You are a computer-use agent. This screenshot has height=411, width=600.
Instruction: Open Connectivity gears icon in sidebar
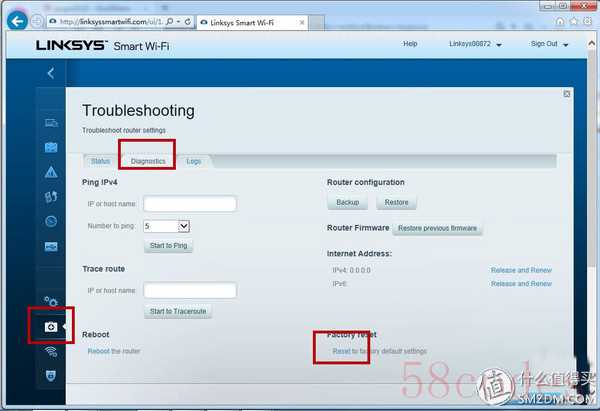(51, 301)
